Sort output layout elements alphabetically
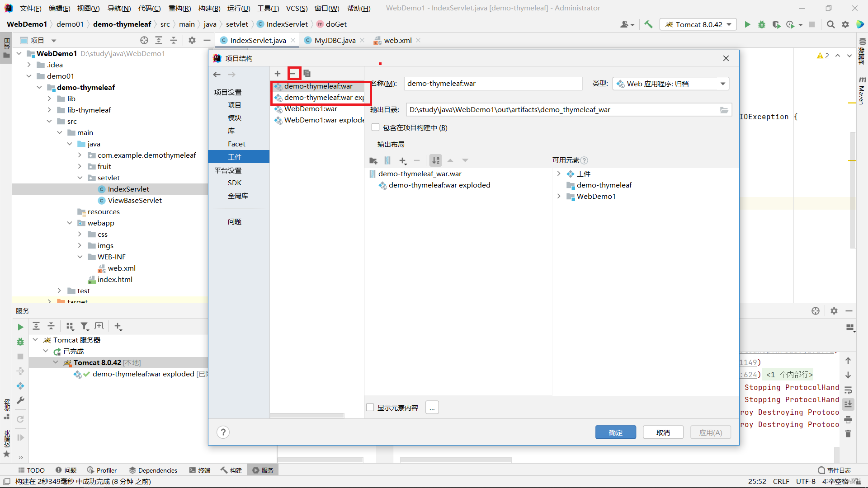Image resolution: width=868 pixels, height=488 pixels. [x=435, y=160]
